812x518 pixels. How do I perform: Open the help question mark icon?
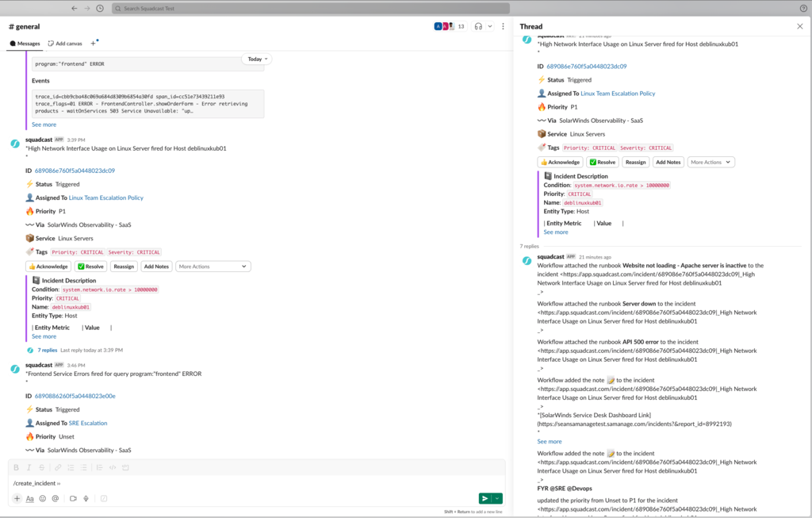coord(803,8)
